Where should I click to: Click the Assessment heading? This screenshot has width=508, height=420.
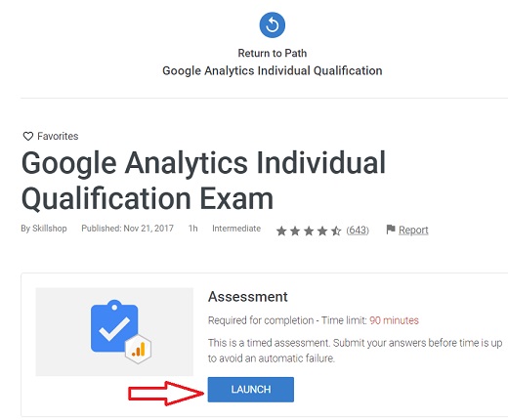pyautogui.click(x=248, y=297)
